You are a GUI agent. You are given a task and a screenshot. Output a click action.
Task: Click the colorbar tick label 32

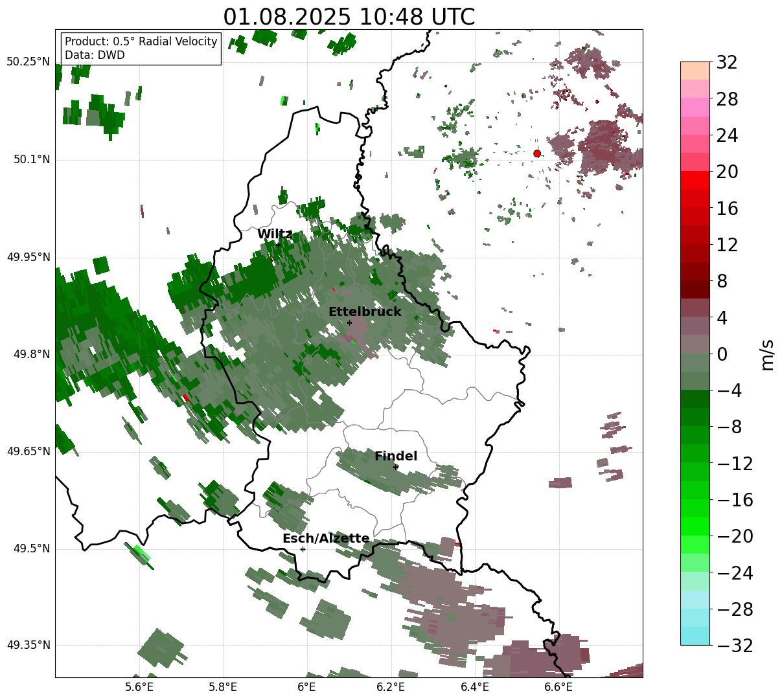tap(726, 63)
